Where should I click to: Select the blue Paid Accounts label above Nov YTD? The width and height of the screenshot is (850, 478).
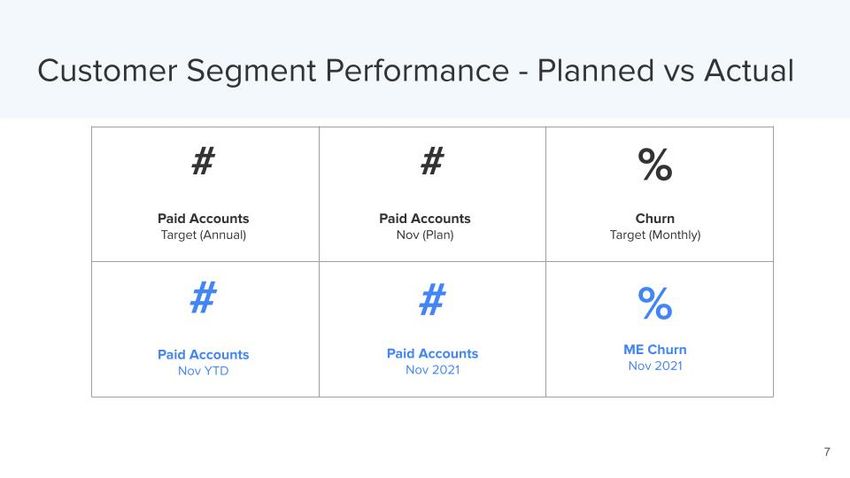coord(203,354)
